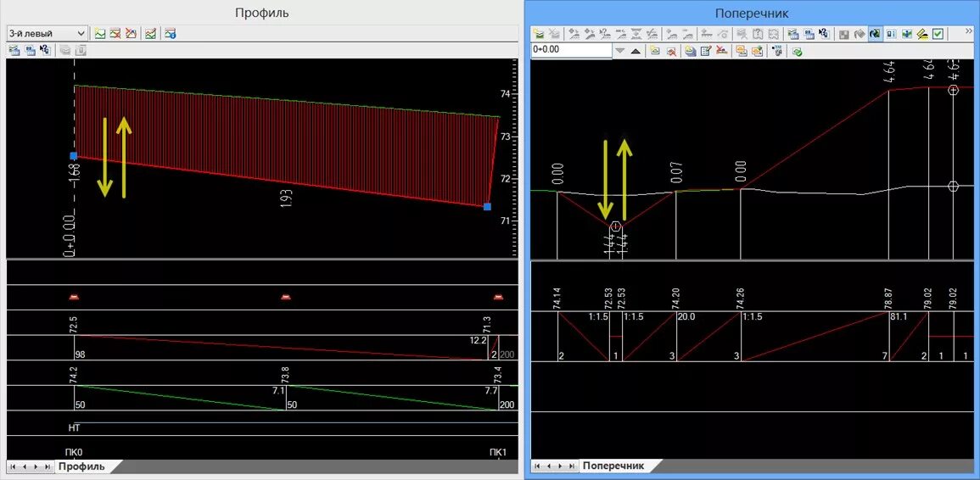The image size is (980, 480).
Task: Click the new cross-section template icon after the triangles
Action: 655,51
